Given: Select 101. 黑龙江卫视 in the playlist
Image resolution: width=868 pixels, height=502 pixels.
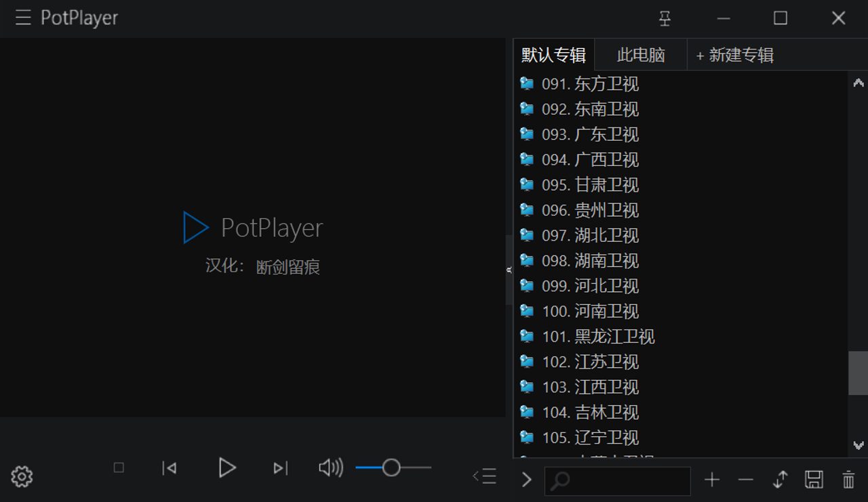Looking at the screenshot, I should (x=680, y=336).
